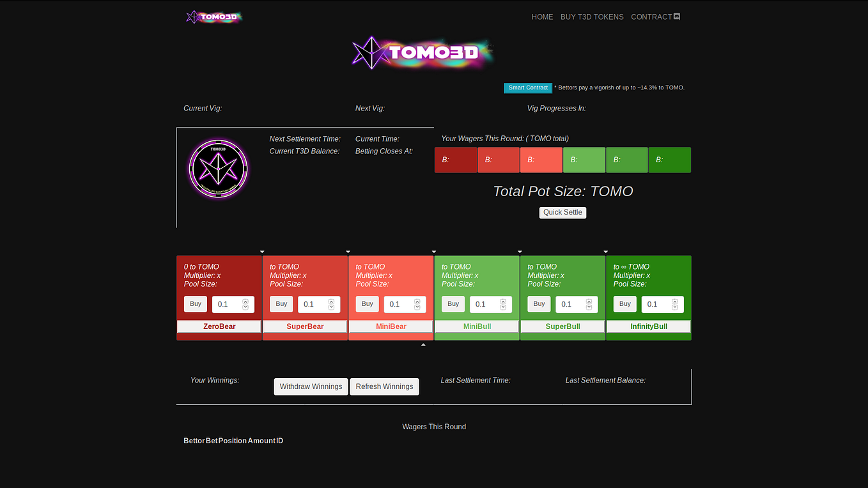This screenshot has height=488, width=868.
Task: Click the circular T3D coin emblem
Action: click(x=218, y=168)
